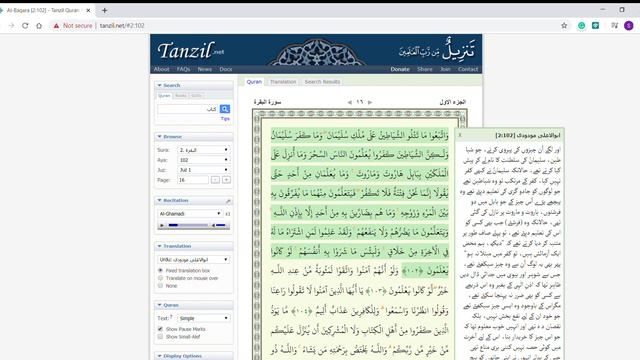Image resolution: width=640 pixels, height=360 pixels.
Task: Click the volume speaker icon
Action: (x=213, y=225)
